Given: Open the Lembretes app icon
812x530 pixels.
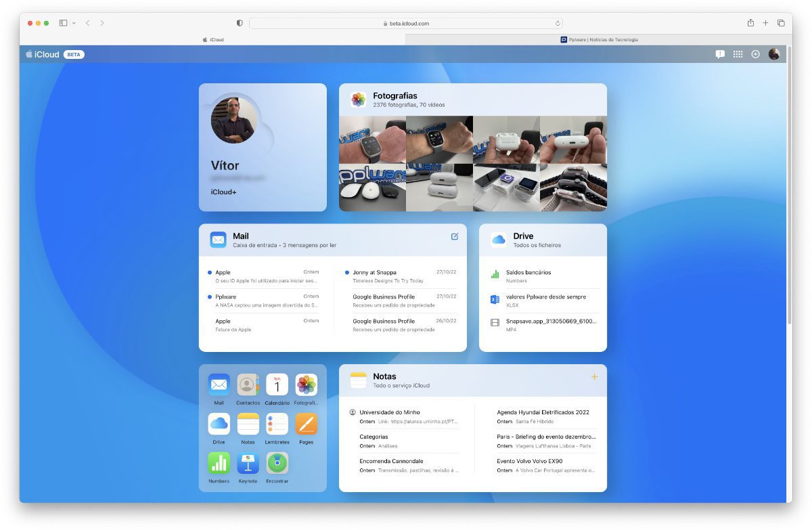Looking at the screenshot, I should point(277,424).
